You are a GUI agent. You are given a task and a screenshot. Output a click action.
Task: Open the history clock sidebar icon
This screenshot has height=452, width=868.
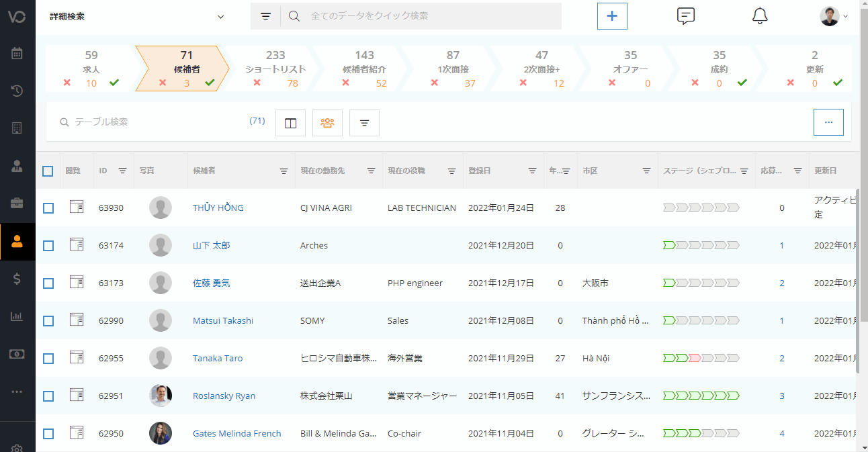(17, 91)
